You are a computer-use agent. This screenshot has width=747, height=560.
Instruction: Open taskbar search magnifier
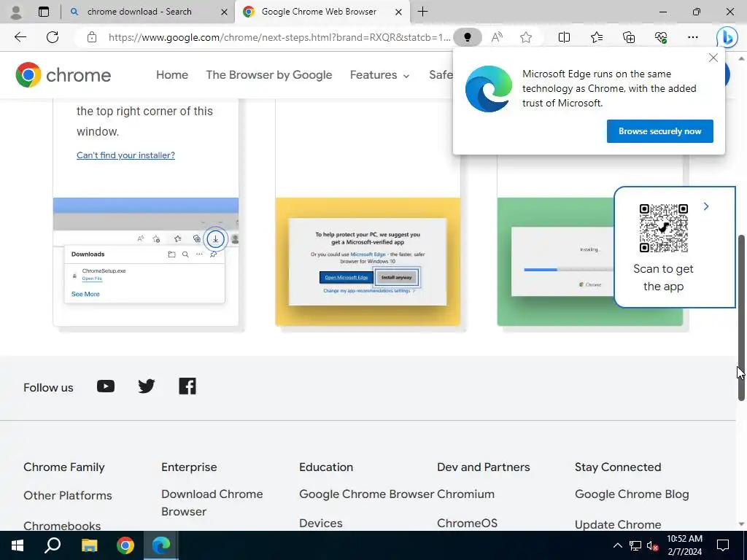(53, 545)
